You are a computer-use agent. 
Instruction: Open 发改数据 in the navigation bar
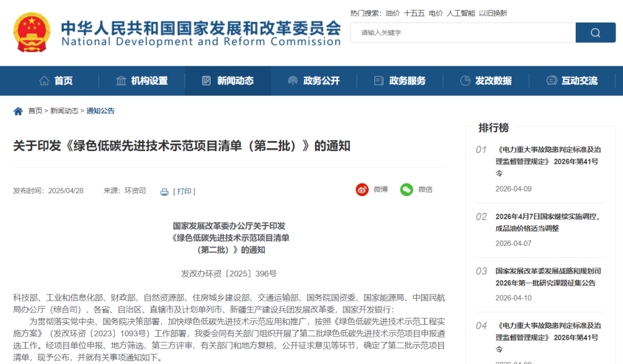pyautogui.click(x=486, y=81)
